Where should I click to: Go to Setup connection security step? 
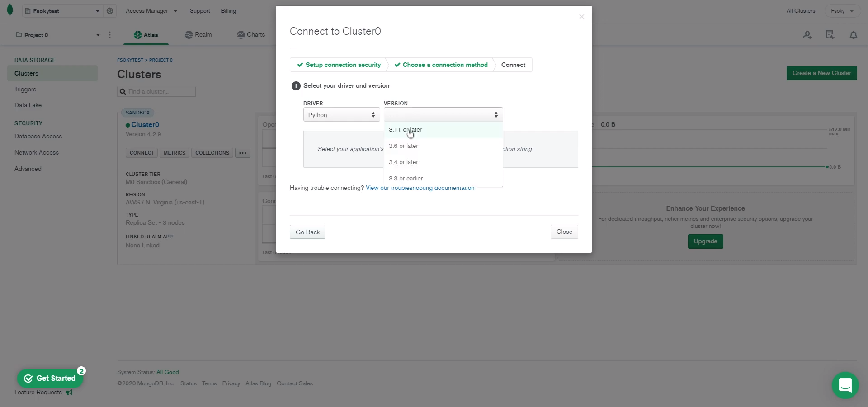click(x=339, y=65)
